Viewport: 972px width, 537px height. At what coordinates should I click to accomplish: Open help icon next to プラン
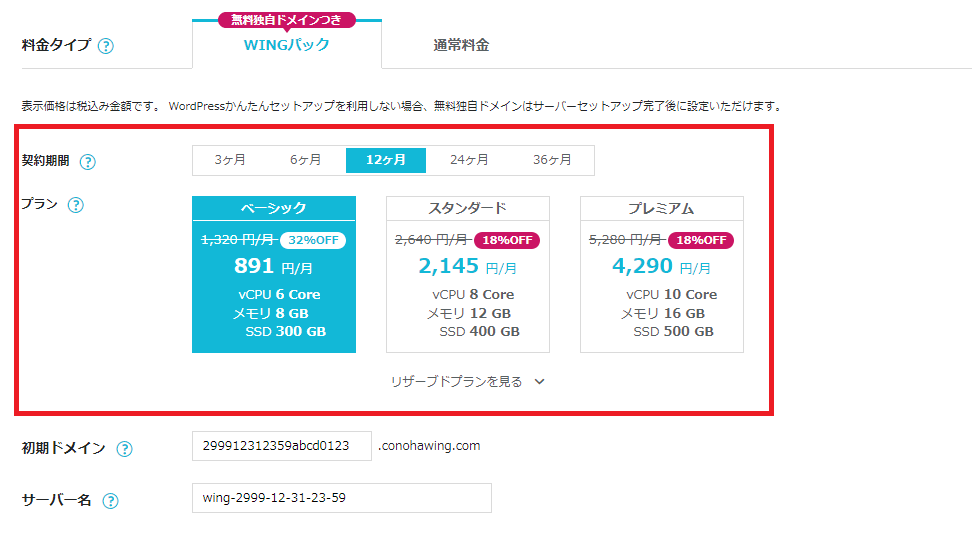(76, 205)
